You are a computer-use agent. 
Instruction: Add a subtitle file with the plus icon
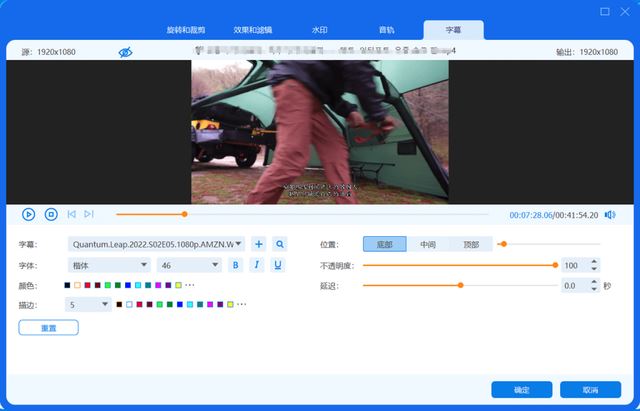[x=258, y=244]
